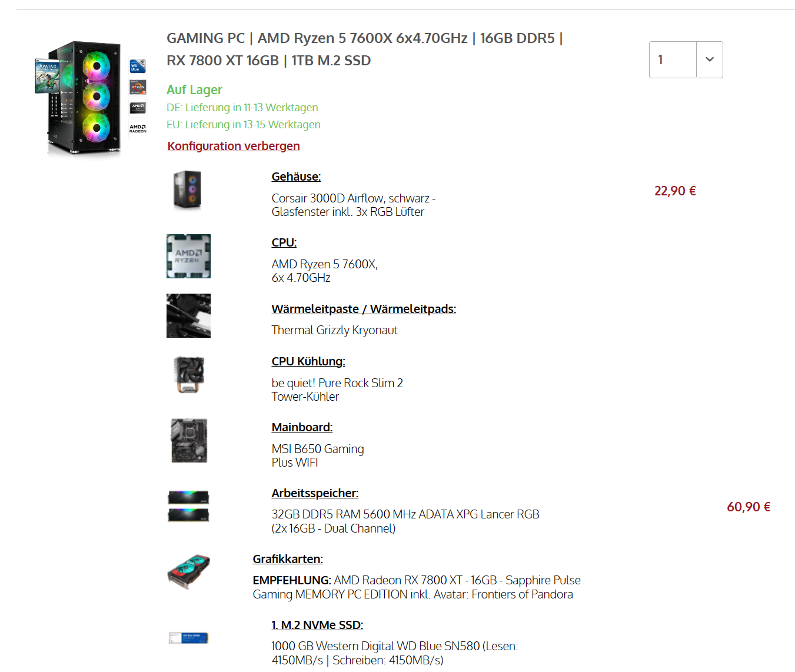Screen dimensions: 795x672
Task: Click the MSI mainboard thumbnail
Action: tap(188, 440)
